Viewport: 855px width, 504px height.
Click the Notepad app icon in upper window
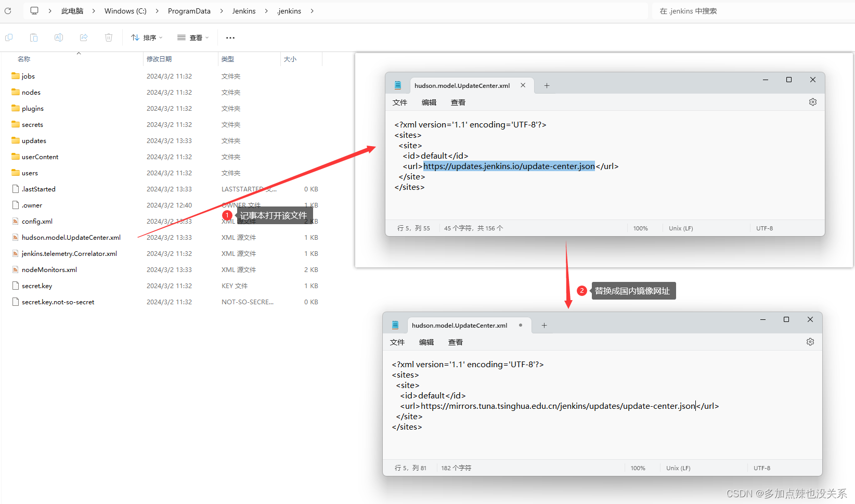pyautogui.click(x=398, y=85)
